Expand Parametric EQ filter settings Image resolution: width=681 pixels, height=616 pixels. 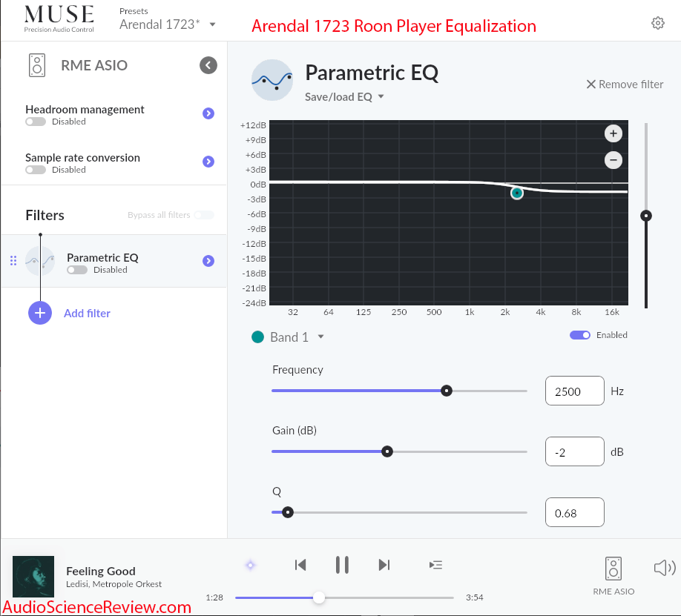coord(208,261)
